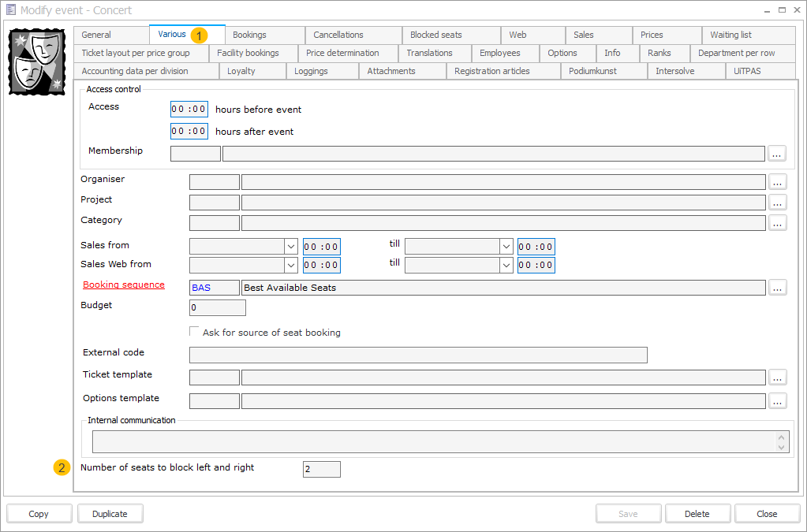Open the Membership lookup via its ellipsis button
Screen dimensions: 807x532
(x=777, y=153)
